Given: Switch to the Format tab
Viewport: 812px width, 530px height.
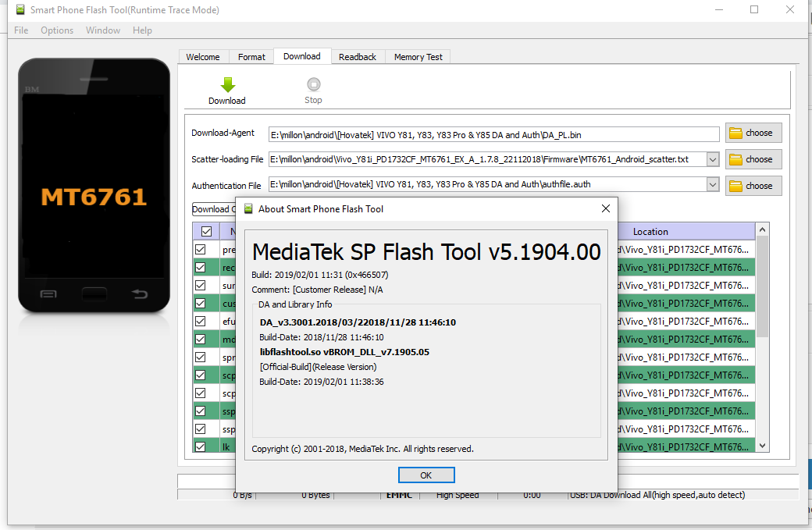Looking at the screenshot, I should click(251, 57).
